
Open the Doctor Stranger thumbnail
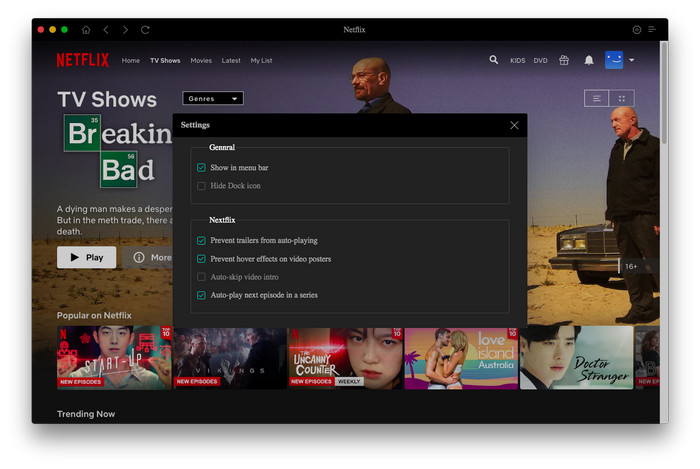tap(576, 358)
